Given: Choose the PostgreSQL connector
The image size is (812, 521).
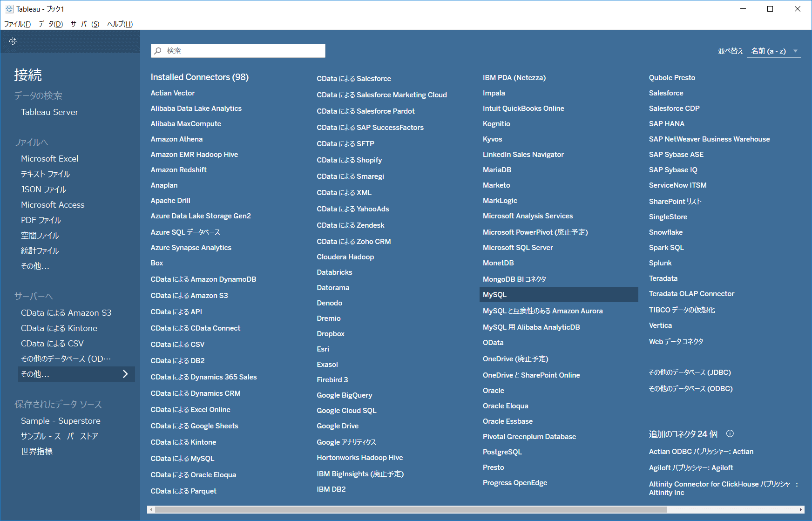Looking at the screenshot, I should click(x=502, y=452).
